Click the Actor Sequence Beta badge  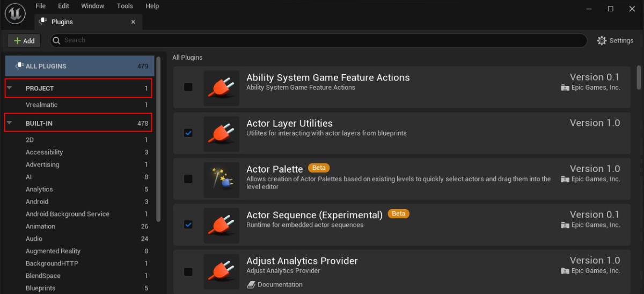click(x=398, y=214)
